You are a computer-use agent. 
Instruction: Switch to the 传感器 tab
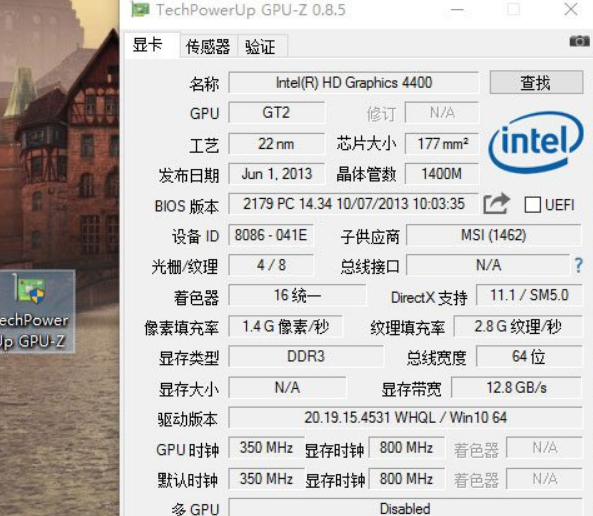(x=208, y=47)
